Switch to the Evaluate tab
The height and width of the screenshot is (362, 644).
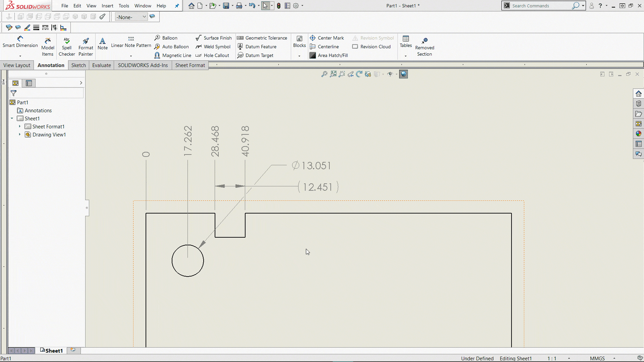pyautogui.click(x=102, y=65)
